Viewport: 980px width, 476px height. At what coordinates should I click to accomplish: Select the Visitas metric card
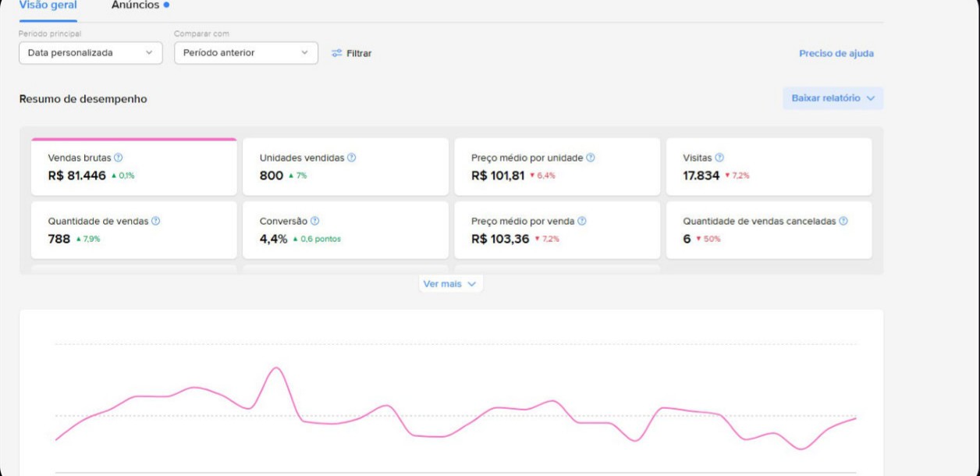769,167
